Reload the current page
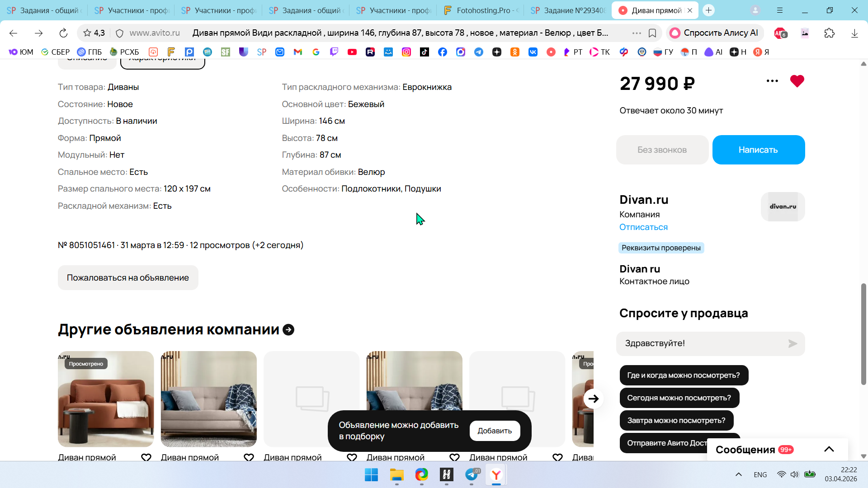Viewport: 868px width, 488px height. [x=63, y=33]
